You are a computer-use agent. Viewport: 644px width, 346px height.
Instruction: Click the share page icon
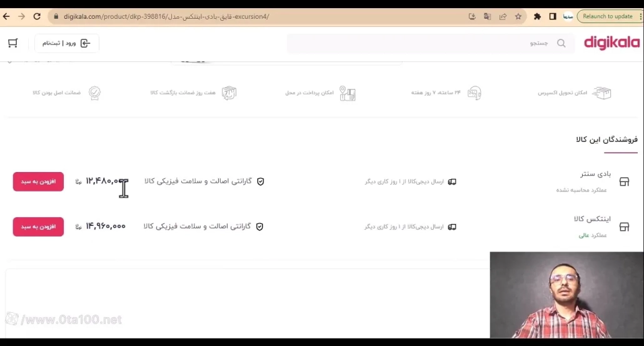click(503, 16)
